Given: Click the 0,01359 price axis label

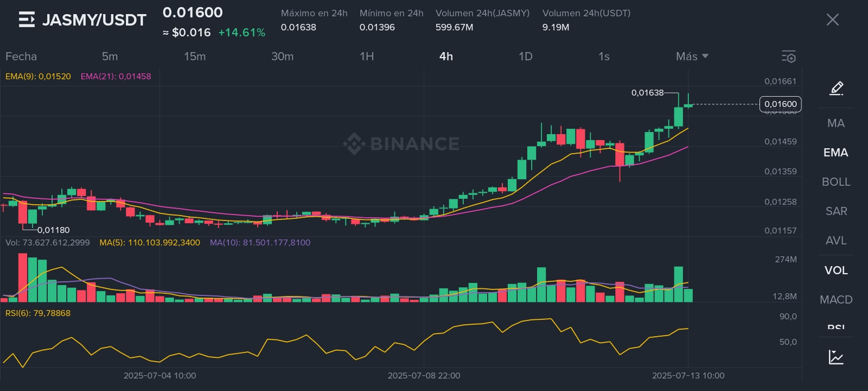Looking at the screenshot, I should tap(781, 172).
